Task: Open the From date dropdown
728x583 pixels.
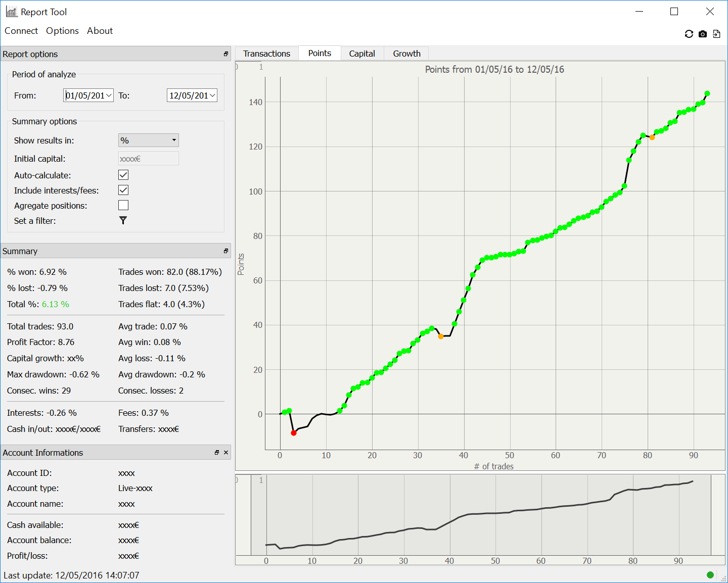Action: 109,95
